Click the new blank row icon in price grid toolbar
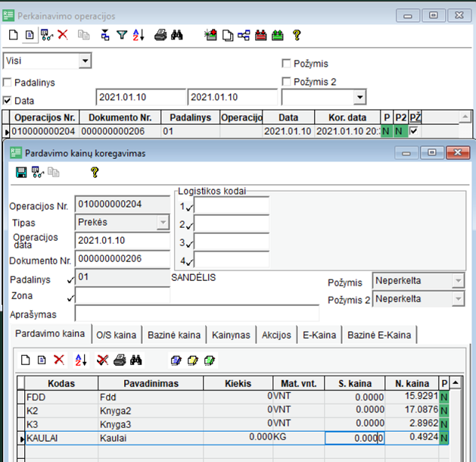 coord(24,360)
